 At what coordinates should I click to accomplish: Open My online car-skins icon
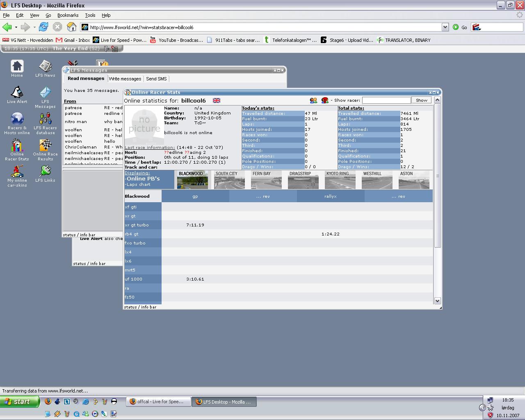pos(17,176)
